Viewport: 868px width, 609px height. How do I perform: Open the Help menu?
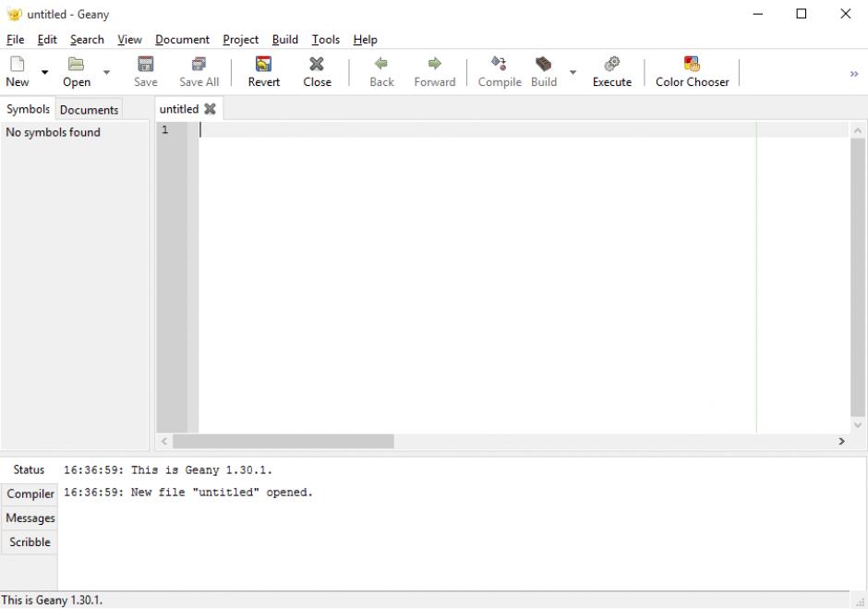click(366, 40)
